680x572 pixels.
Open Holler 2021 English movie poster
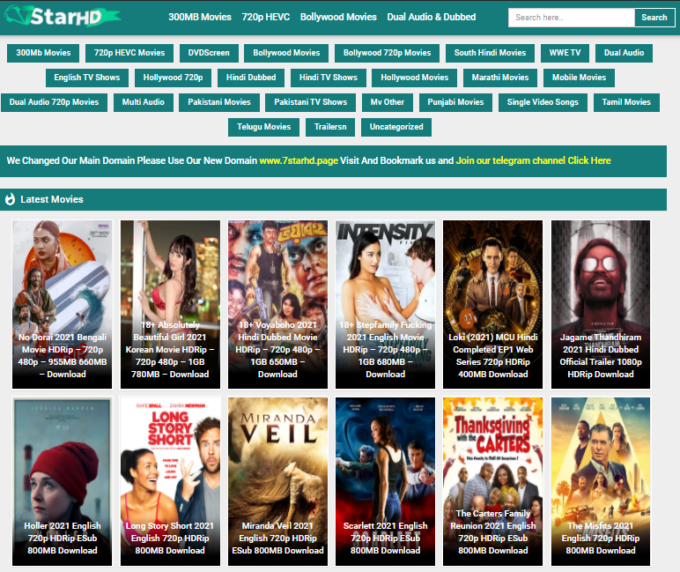62,481
